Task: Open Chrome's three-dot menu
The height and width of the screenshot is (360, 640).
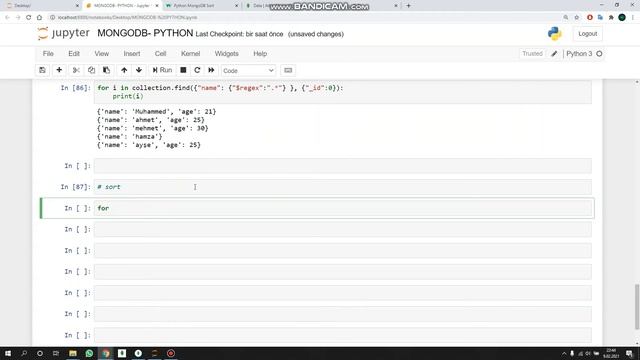Action: (x=633, y=18)
